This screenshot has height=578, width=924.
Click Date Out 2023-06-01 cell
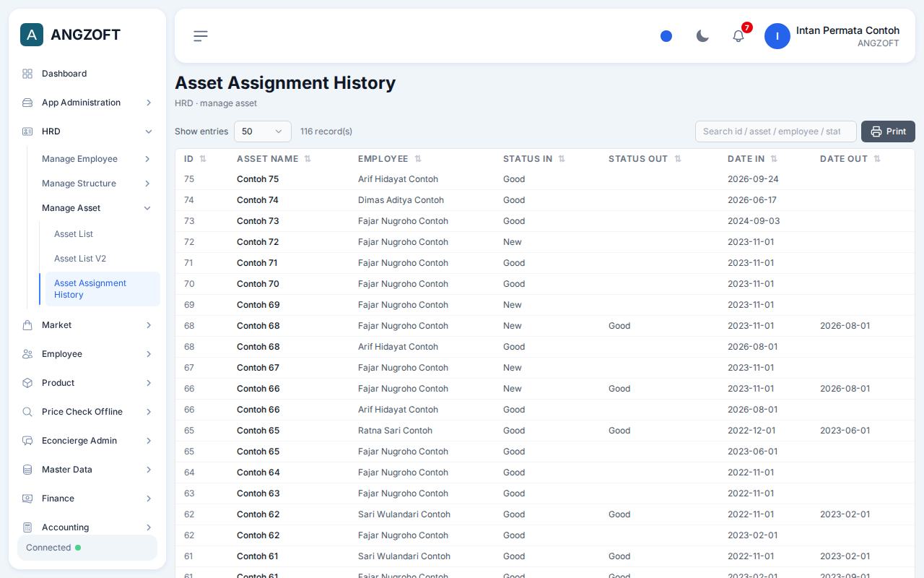[845, 431]
